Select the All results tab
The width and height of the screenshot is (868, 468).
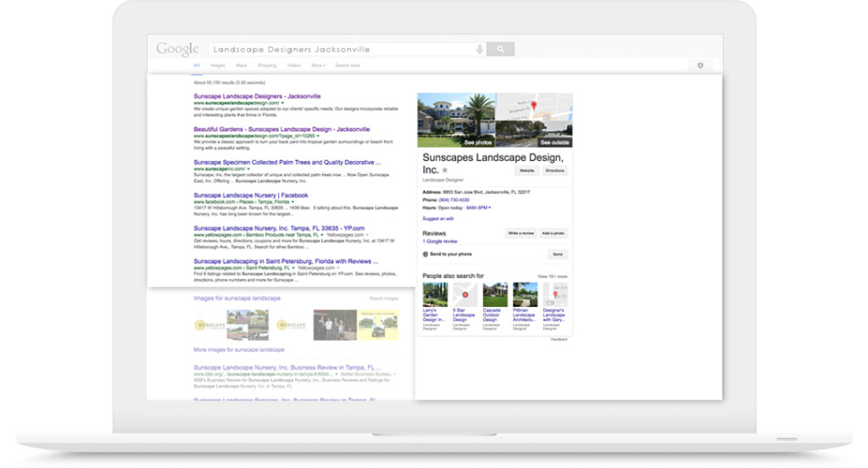[x=197, y=65]
